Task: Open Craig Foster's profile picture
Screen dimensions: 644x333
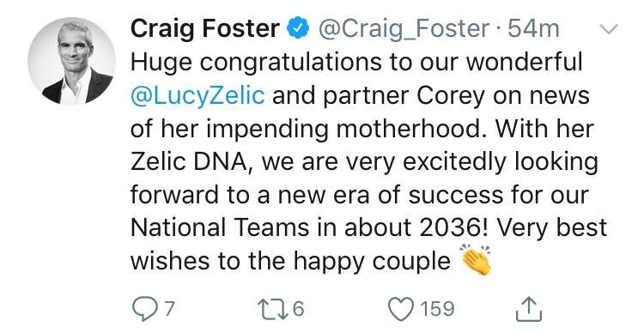Action: click(x=71, y=61)
